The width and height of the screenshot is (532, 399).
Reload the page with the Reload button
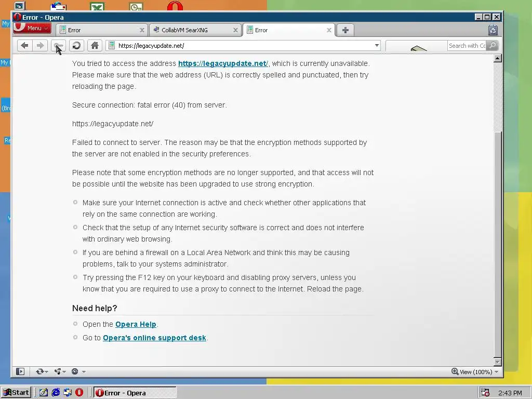76,46
